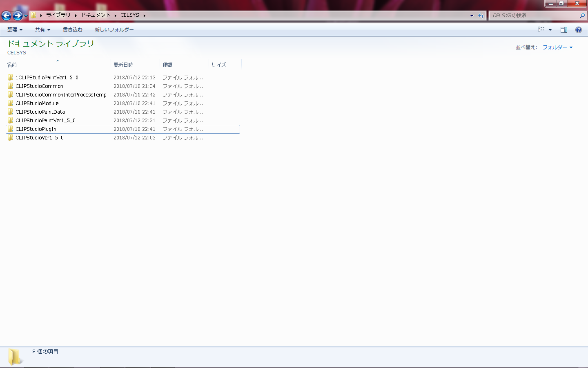Image resolution: width=588 pixels, height=368 pixels.
Task: Select the CLIPStudioVer1_5_0 folder icon
Action: coord(11,137)
